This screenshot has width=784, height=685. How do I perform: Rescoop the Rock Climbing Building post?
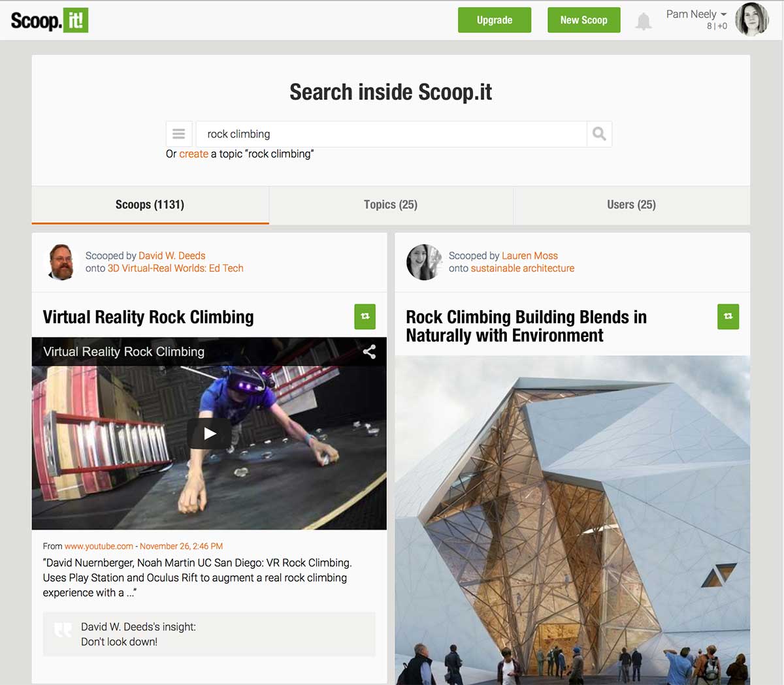point(728,317)
